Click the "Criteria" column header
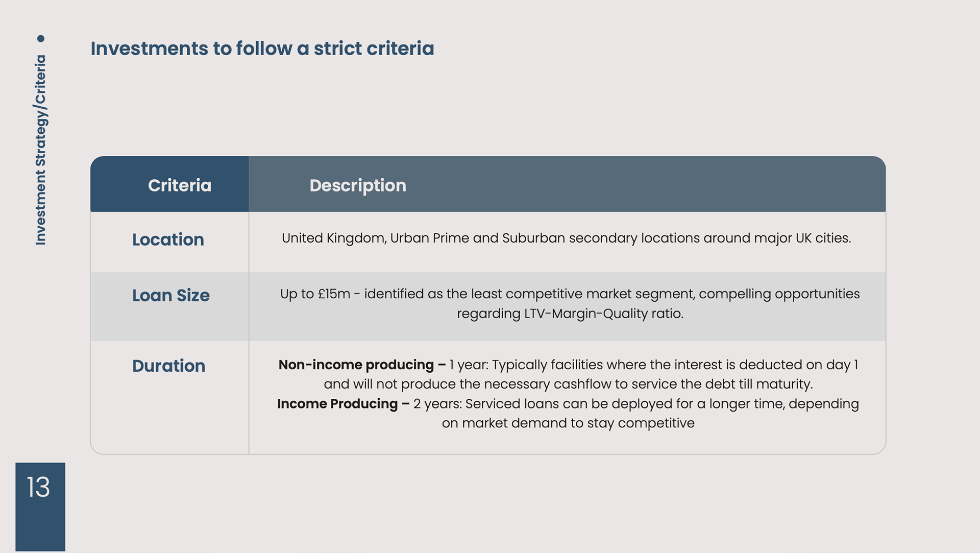980x553 pixels. (x=179, y=185)
